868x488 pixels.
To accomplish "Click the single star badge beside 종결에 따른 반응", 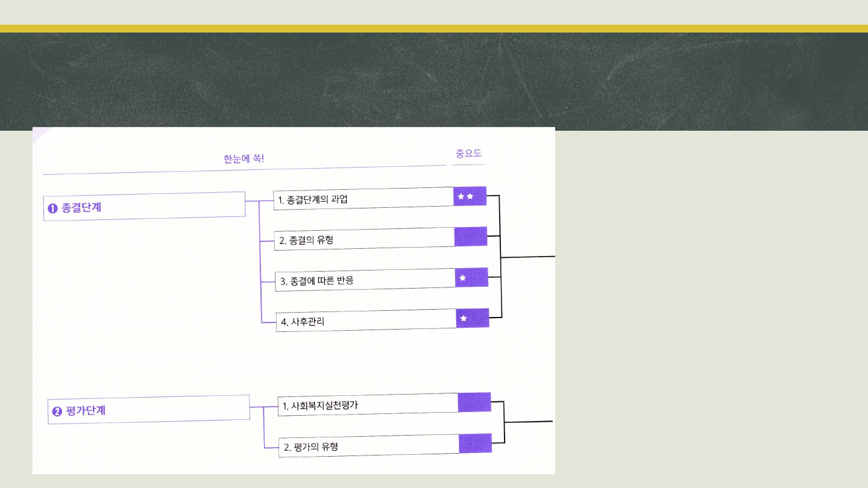I will pyautogui.click(x=471, y=278).
